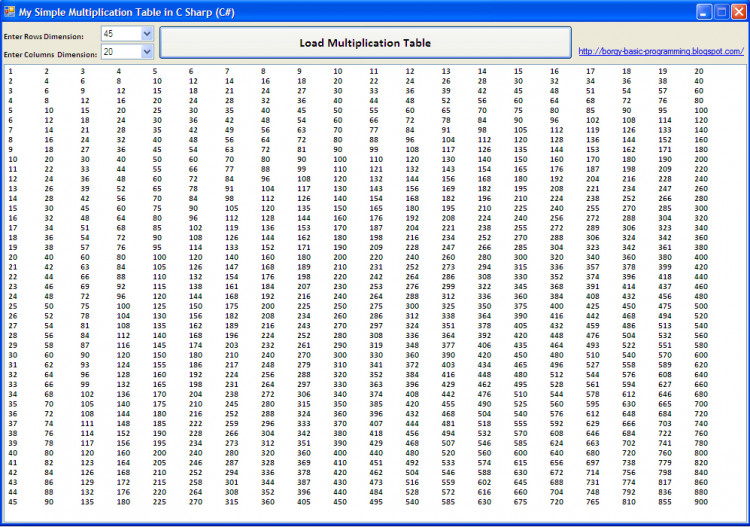Click the table value 900
Viewport: 750px width, 527px height.
[x=701, y=502]
